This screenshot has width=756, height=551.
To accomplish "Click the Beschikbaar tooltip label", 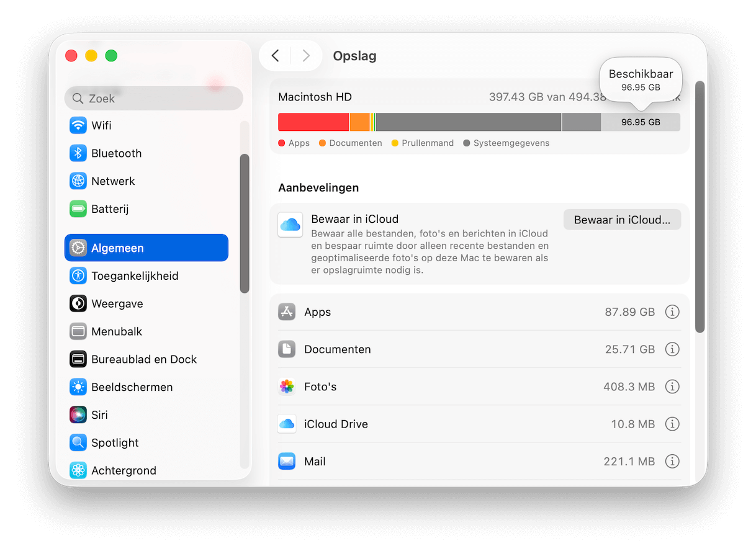I will [641, 74].
